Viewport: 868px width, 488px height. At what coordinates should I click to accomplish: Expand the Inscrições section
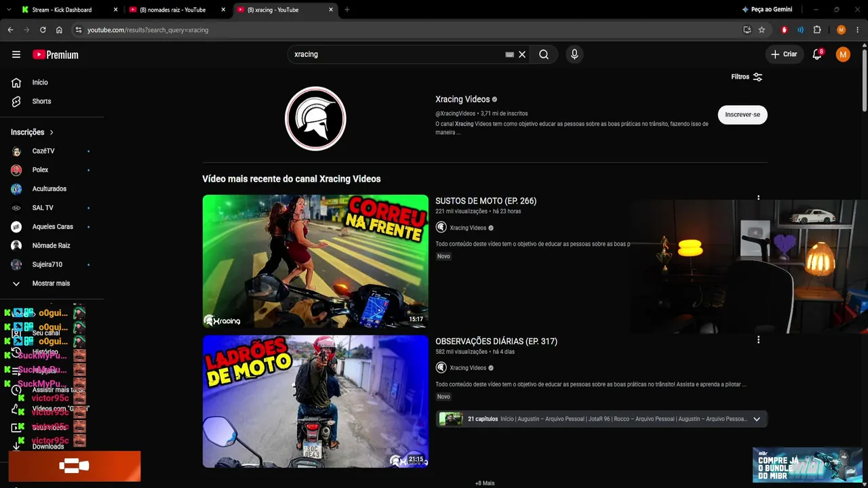click(32, 132)
